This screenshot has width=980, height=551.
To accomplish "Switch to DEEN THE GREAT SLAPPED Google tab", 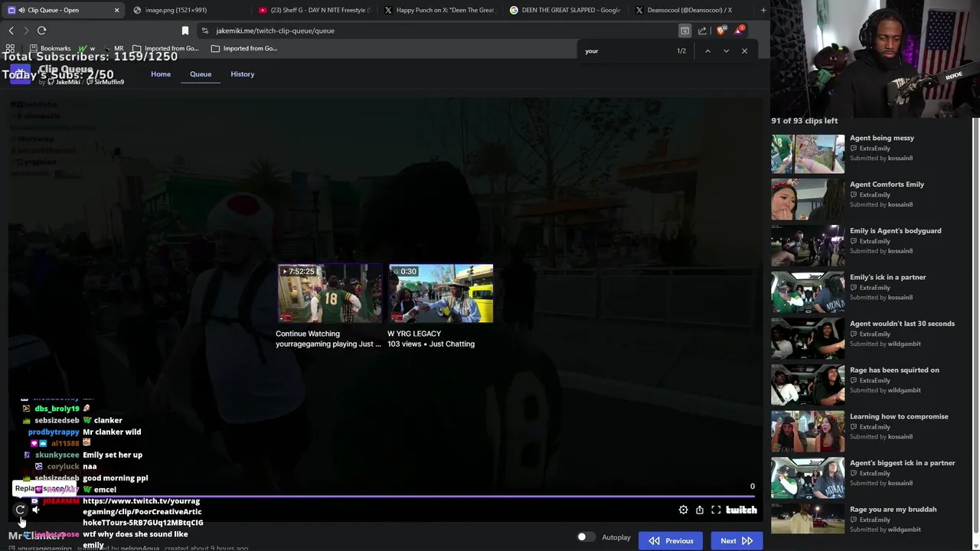I will [565, 10].
